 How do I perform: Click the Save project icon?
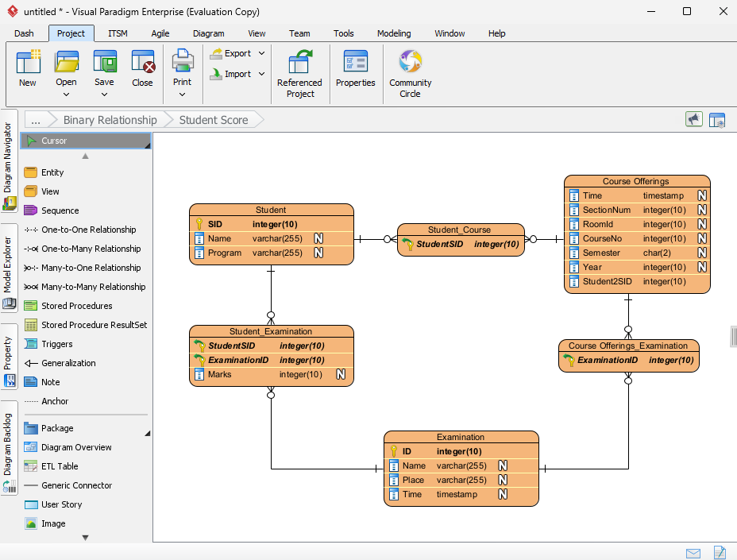[x=104, y=62]
